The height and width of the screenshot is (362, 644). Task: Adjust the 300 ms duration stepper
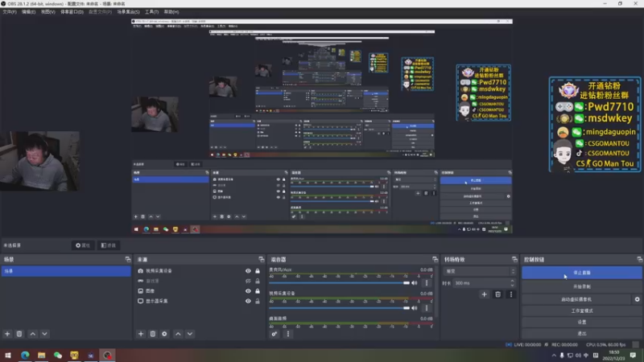click(512, 283)
